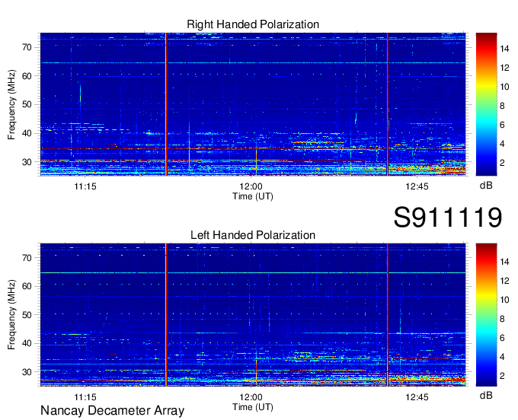Image resolution: width=518 pixels, height=420 pixels.
Task: Click the Right Handed plot's "Frequency (MHz)" axis label
Action: [x=11, y=104]
